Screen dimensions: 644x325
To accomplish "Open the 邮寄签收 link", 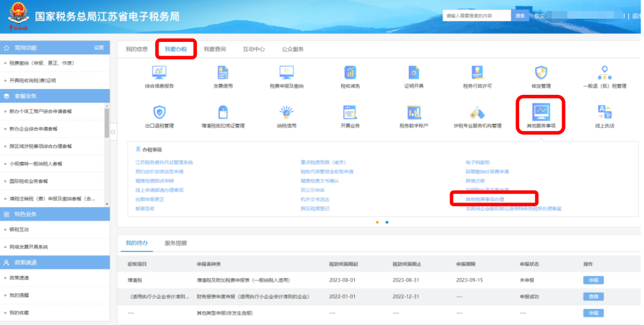I will click(145, 208).
